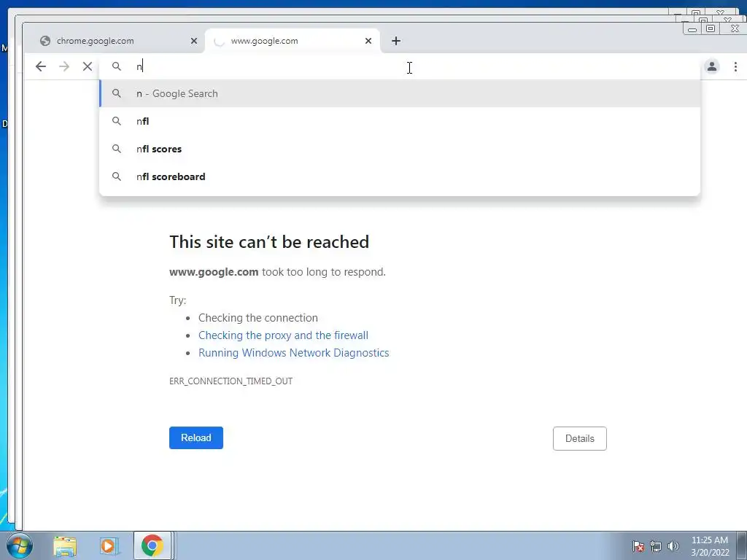Open Chrome's three-dot menu
The width and height of the screenshot is (747, 560).
click(x=735, y=66)
